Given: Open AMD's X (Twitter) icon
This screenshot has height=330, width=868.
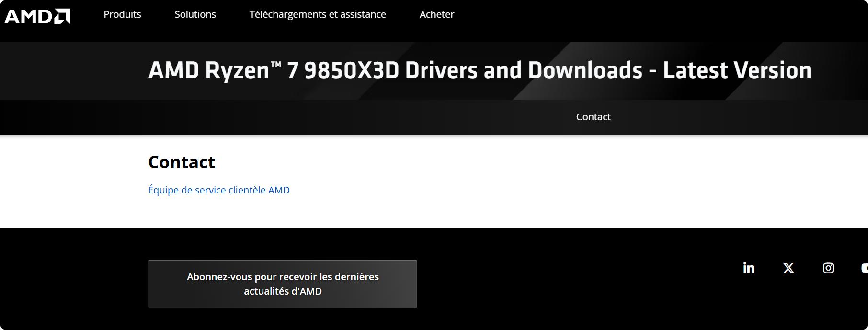Looking at the screenshot, I should [788, 268].
